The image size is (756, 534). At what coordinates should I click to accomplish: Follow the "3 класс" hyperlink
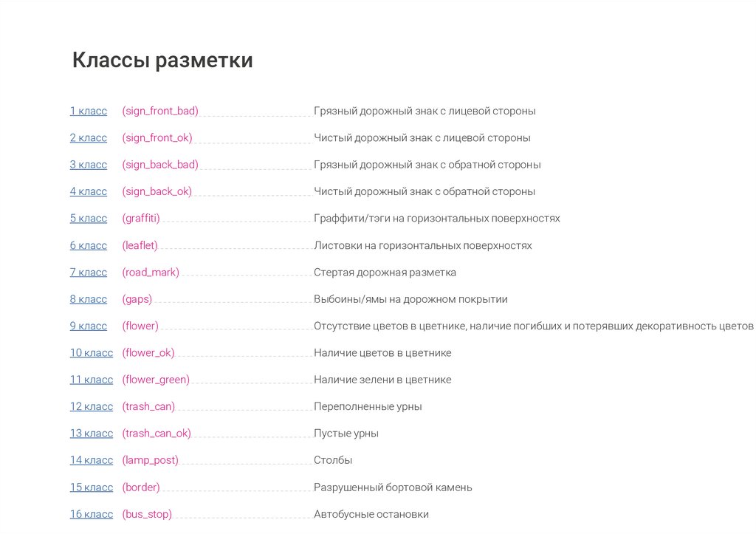pos(89,165)
